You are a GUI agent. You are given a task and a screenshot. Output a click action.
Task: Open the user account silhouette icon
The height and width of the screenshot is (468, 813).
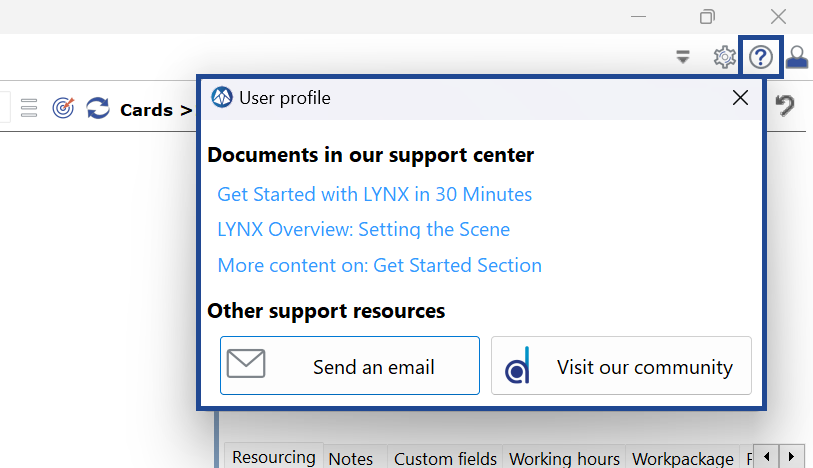tap(797, 57)
